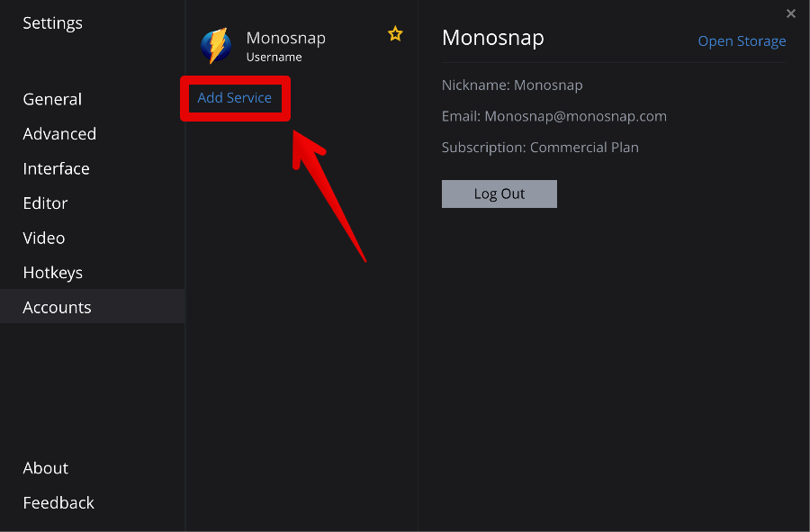Close the Settings window with the X
This screenshot has height=532, width=810.
(x=791, y=14)
